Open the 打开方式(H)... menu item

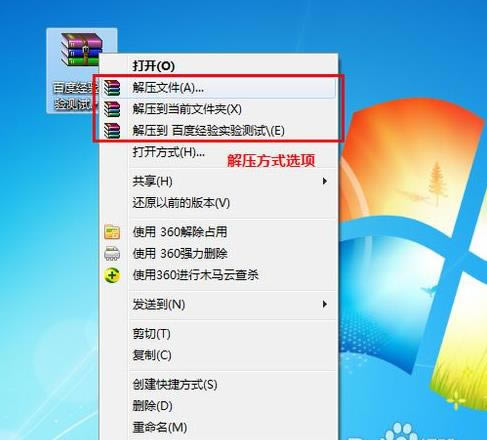218,152
